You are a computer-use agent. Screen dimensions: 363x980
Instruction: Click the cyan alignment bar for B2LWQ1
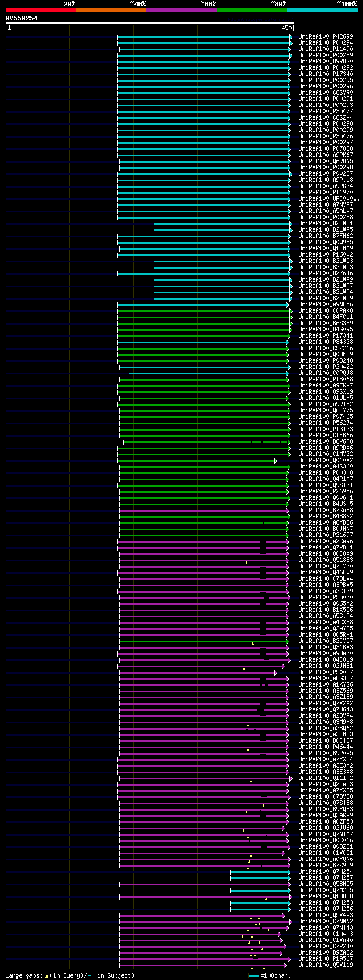click(x=223, y=224)
